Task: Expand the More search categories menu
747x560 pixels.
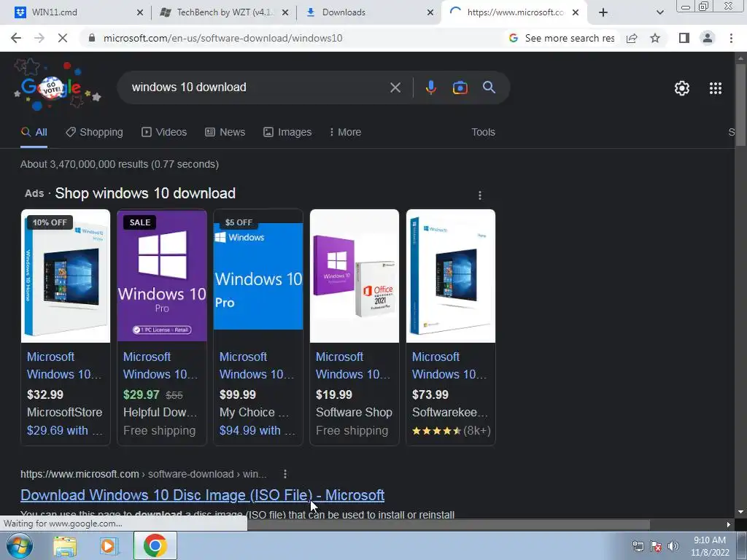Action: point(345,133)
